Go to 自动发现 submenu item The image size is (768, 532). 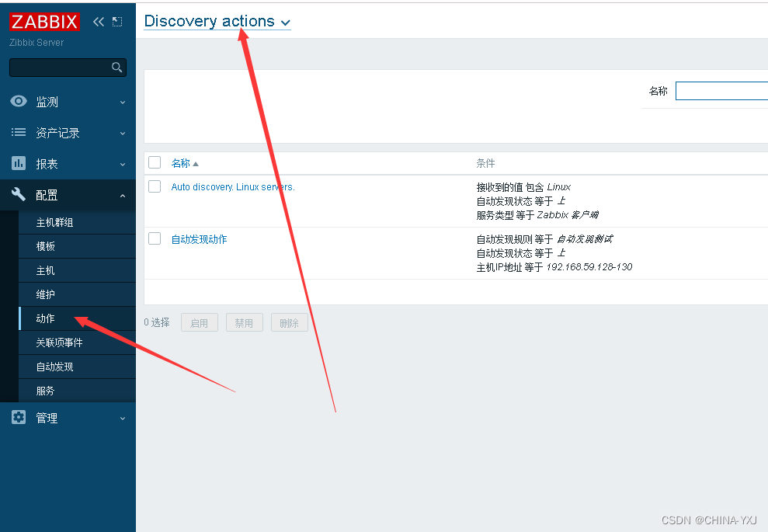click(x=77, y=367)
